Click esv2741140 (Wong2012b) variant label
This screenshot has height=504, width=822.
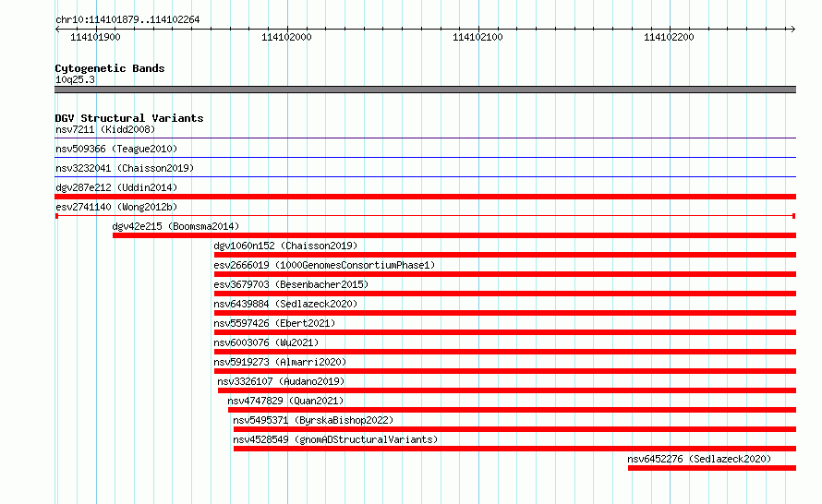(116, 207)
